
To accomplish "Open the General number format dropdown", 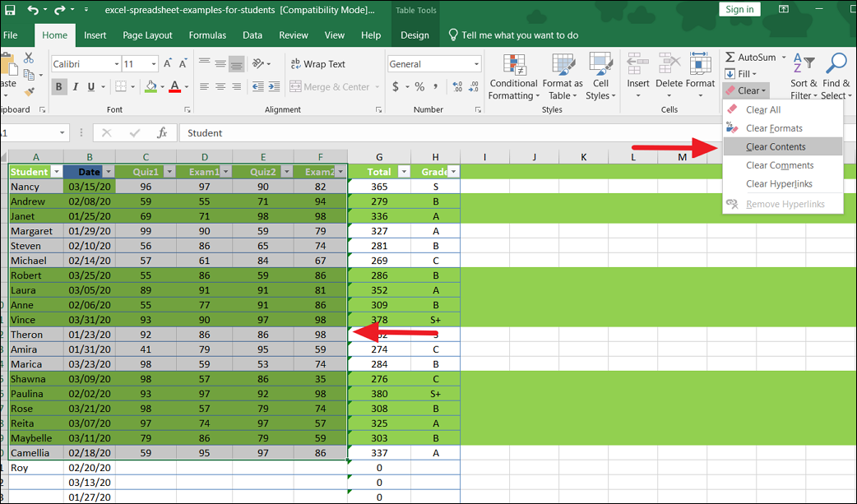I will pos(476,64).
